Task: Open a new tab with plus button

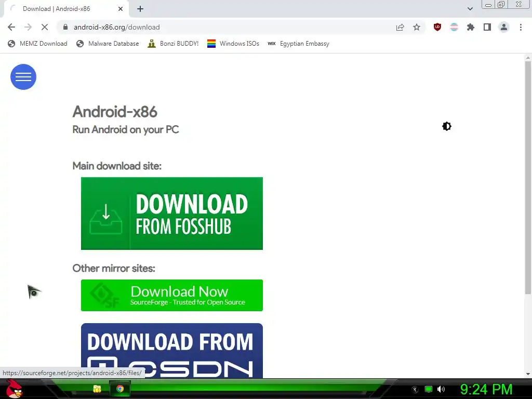Action: pos(140,9)
